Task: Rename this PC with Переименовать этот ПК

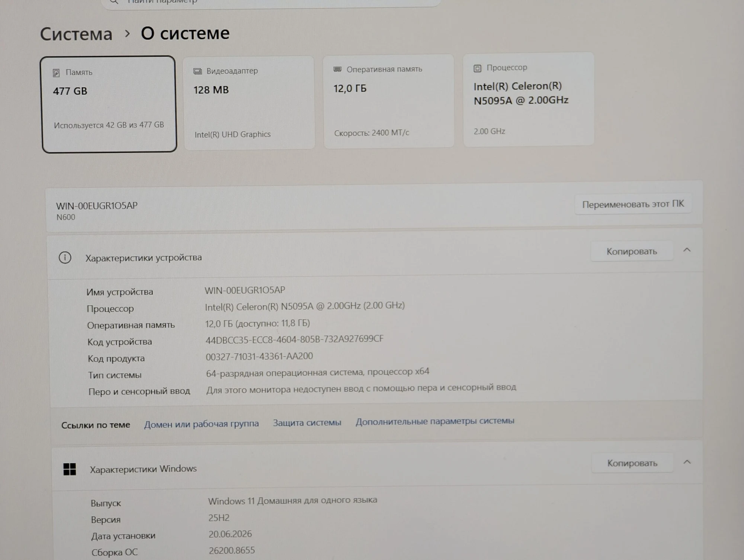Action: click(633, 204)
